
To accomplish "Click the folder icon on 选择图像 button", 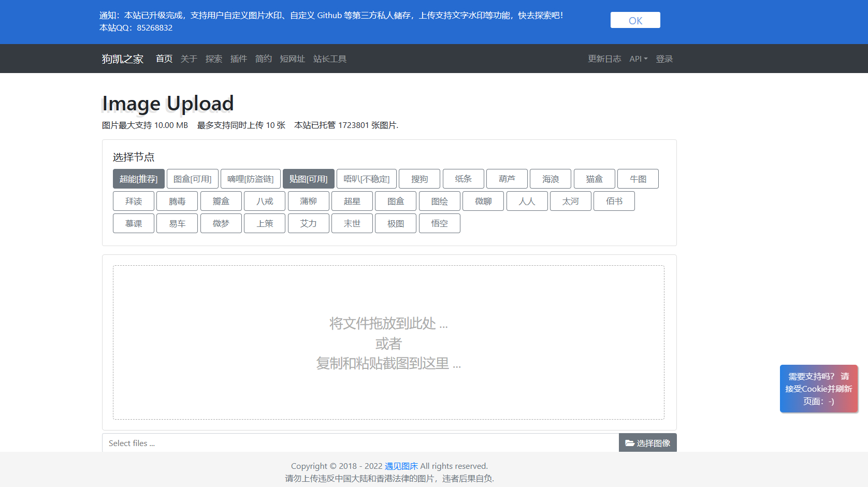I will pyautogui.click(x=630, y=443).
